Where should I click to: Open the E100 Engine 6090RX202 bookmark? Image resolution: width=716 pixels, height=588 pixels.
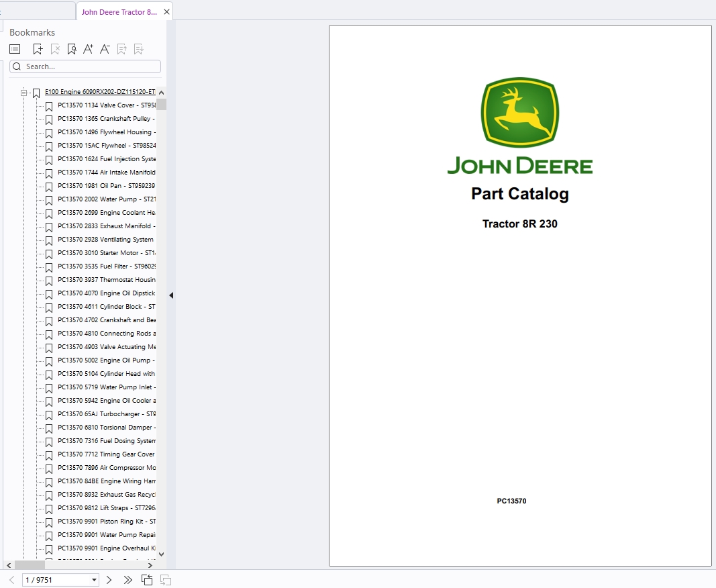(100, 92)
